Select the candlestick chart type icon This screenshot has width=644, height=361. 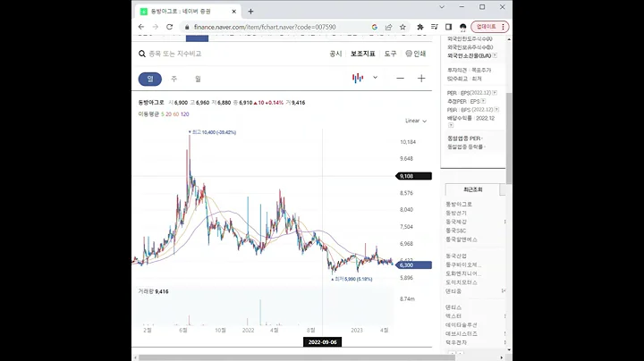[x=358, y=78]
